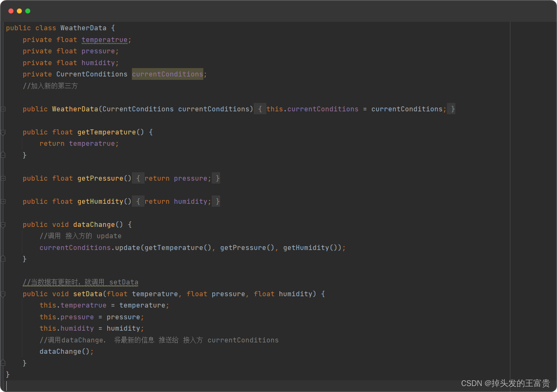Image resolution: width=557 pixels, height=392 pixels.
Task: Click the getHumidity method declaration name
Action: pyautogui.click(x=100, y=202)
